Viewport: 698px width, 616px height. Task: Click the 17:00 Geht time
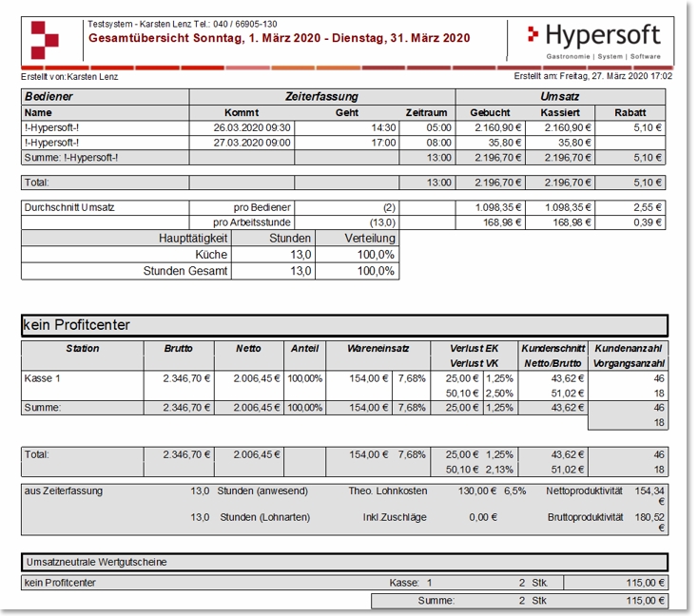(x=383, y=143)
